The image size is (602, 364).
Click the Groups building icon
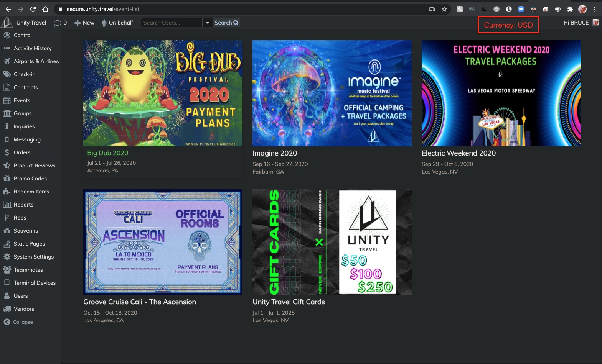pos(7,113)
